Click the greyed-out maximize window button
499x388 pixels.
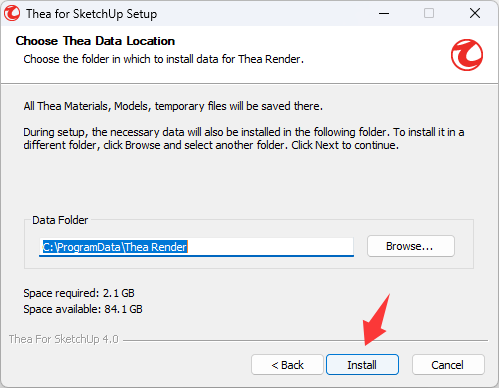(x=429, y=13)
